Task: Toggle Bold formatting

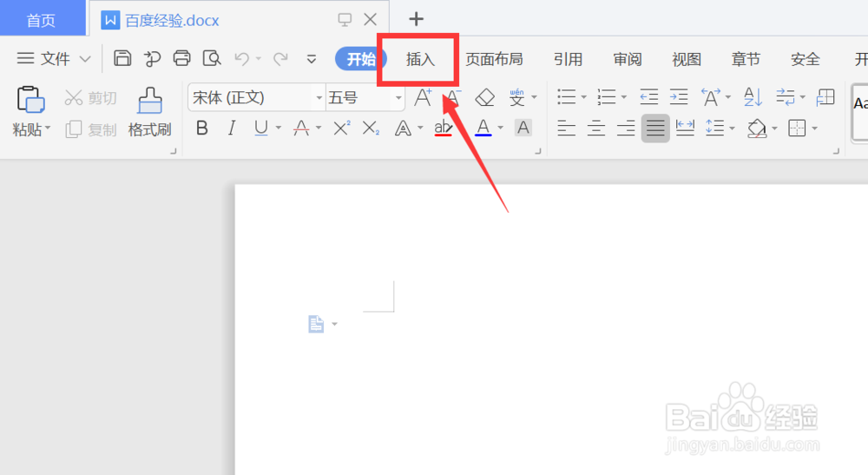Action: [x=202, y=129]
